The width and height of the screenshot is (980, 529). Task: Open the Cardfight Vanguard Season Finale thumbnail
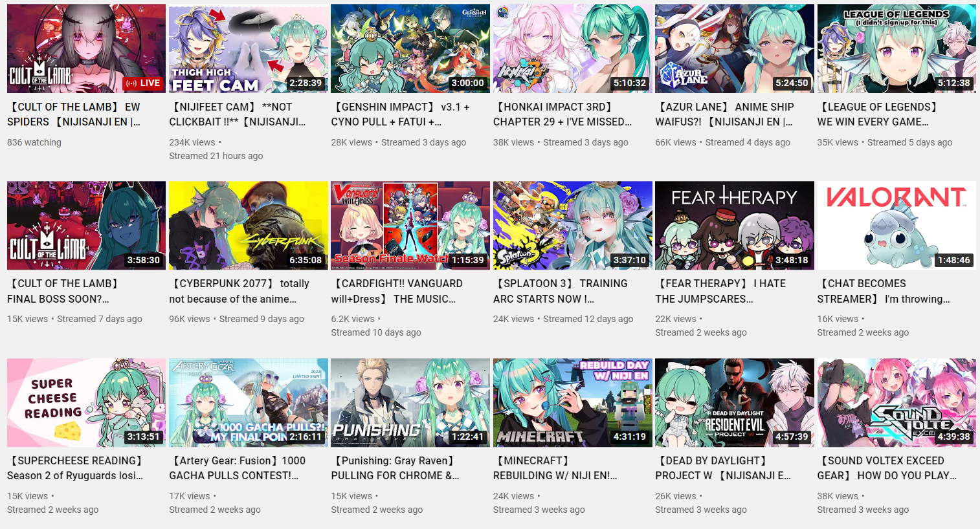(410, 225)
